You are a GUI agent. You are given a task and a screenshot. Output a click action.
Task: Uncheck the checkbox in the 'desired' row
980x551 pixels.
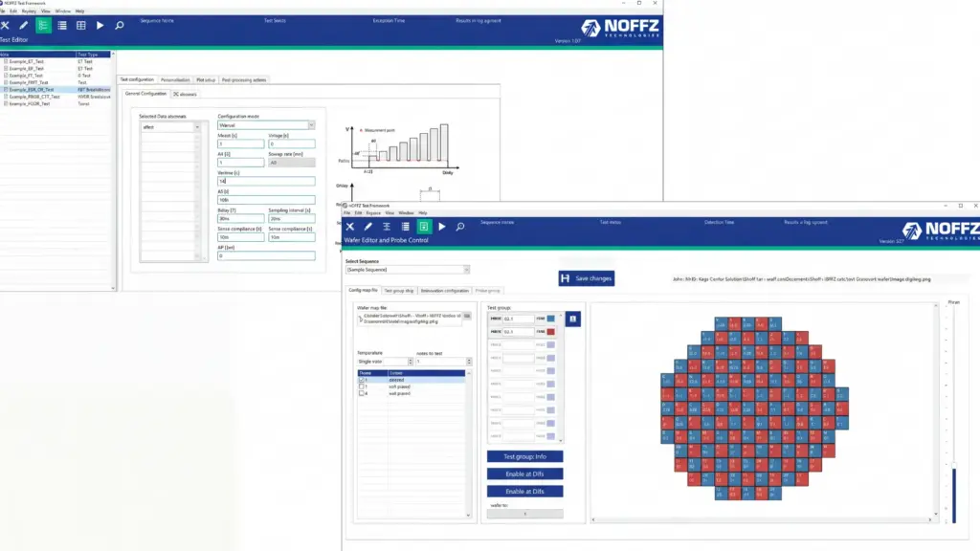click(361, 380)
